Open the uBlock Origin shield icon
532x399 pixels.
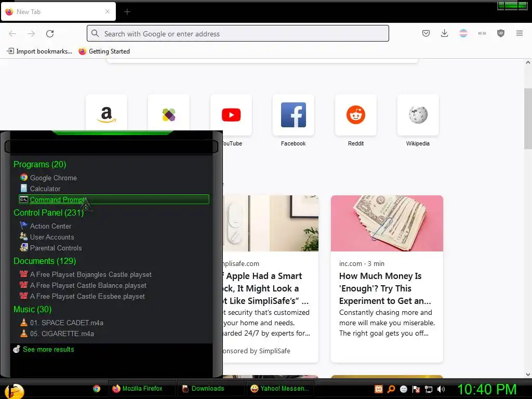(500, 33)
